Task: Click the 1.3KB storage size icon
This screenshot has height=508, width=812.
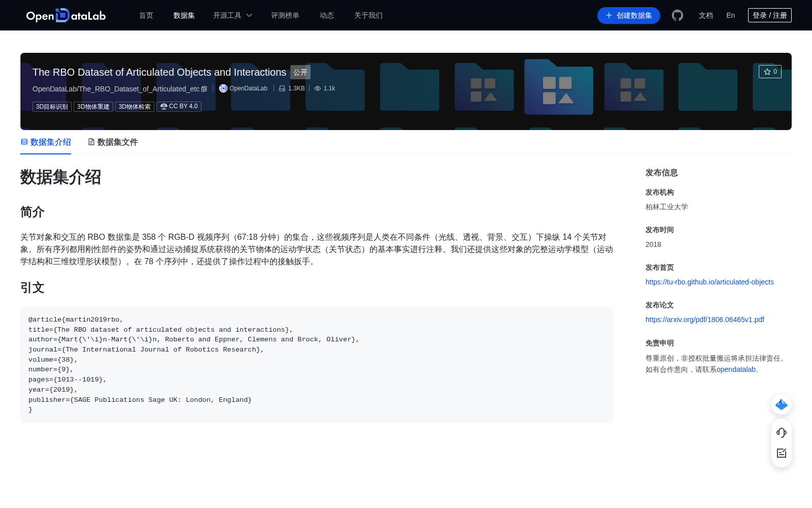Action: click(x=282, y=88)
